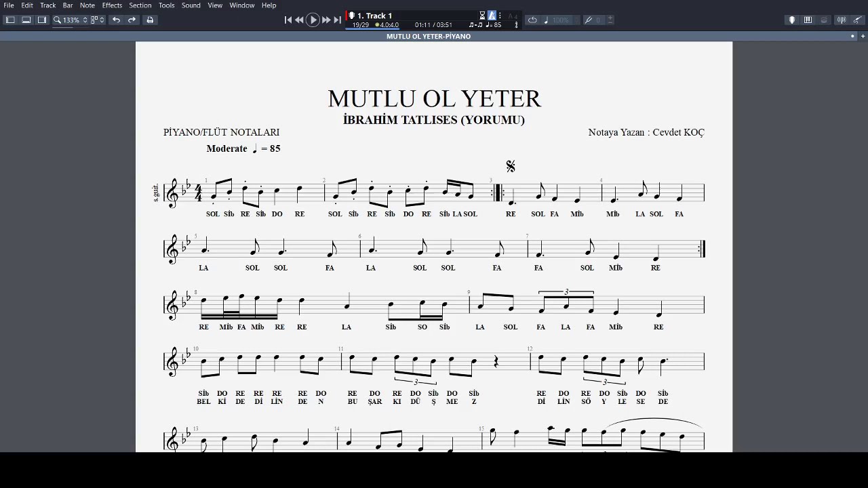Click the s.guit. track name label
The image size is (868, 488).
tap(156, 192)
